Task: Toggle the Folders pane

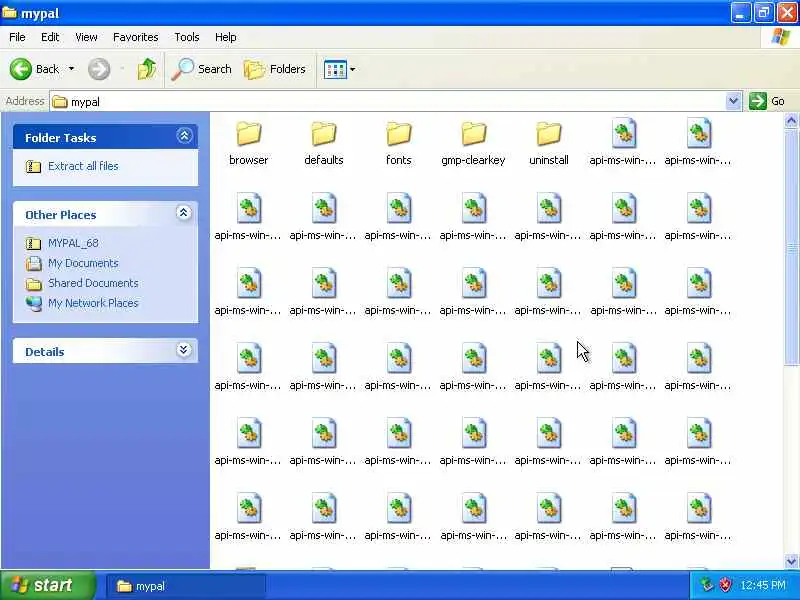Action: click(275, 69)
